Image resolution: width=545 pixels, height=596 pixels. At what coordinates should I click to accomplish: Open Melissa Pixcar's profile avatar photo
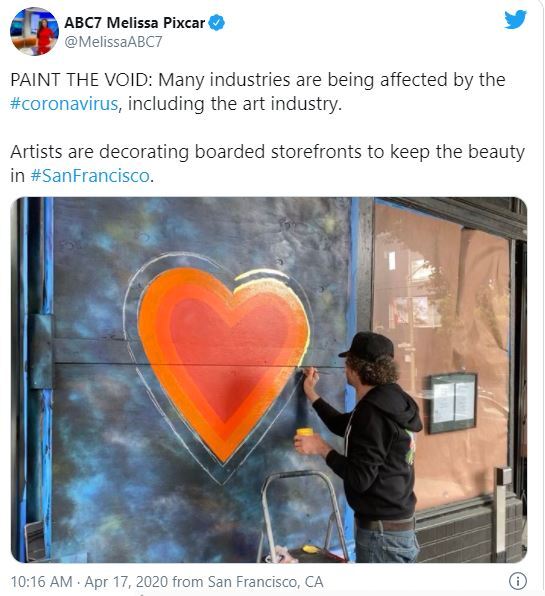[x=34, y=32]
